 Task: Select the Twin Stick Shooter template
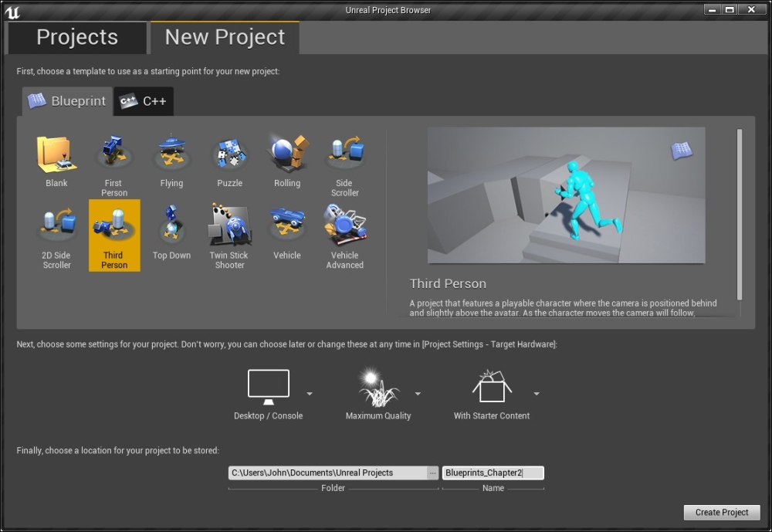(229, 236)
